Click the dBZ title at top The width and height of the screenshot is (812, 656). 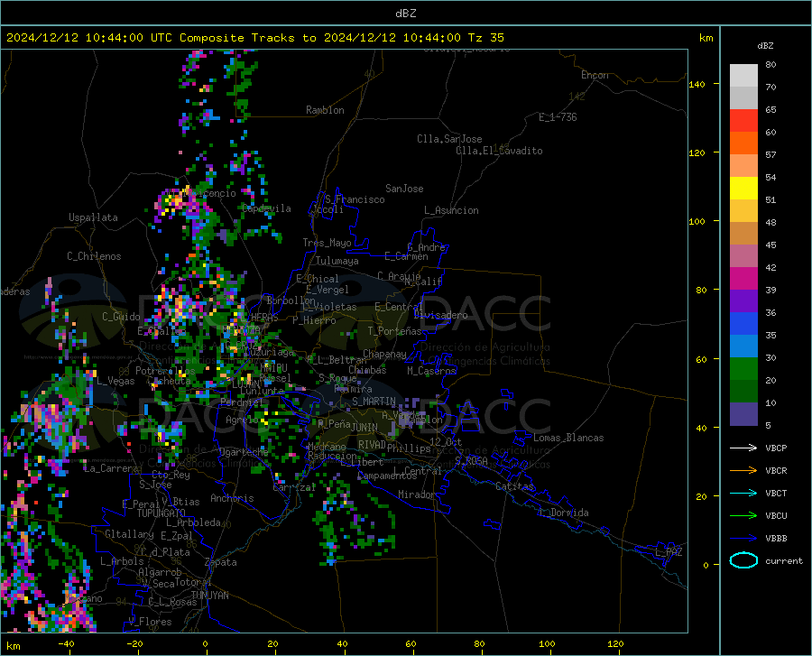[x=405, y=14]
